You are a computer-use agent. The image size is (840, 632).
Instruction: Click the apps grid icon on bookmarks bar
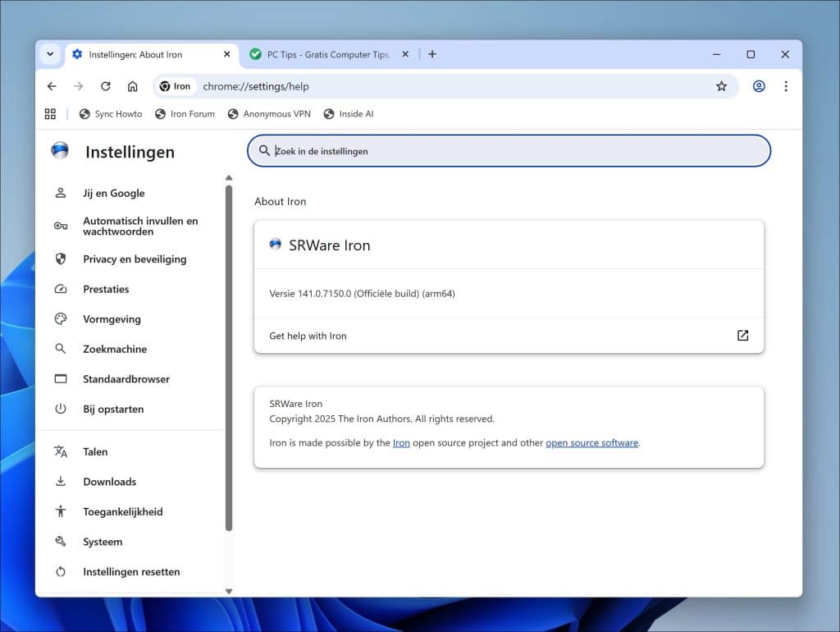50,114
